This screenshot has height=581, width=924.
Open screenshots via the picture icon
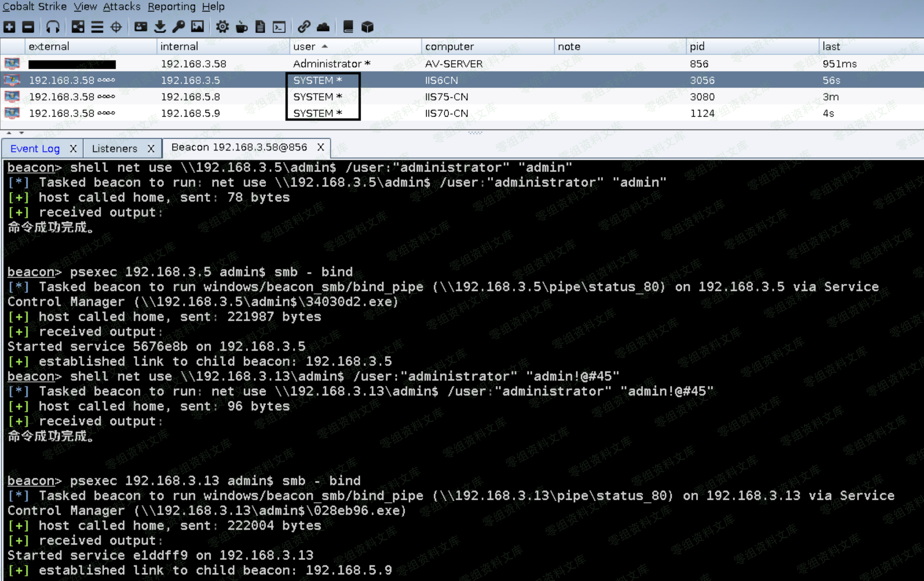coord(197,27)
